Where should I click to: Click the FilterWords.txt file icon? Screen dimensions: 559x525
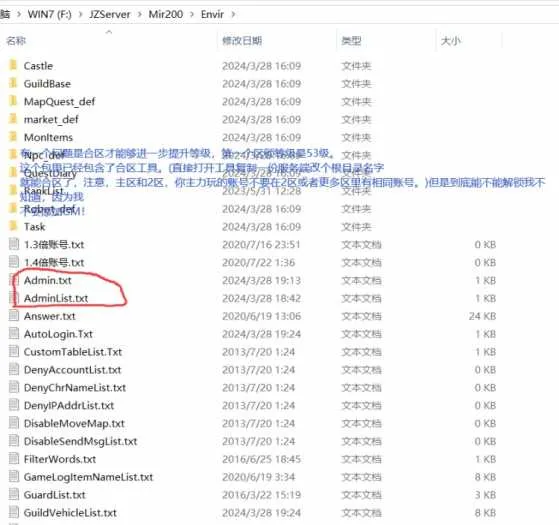point(14,459)
